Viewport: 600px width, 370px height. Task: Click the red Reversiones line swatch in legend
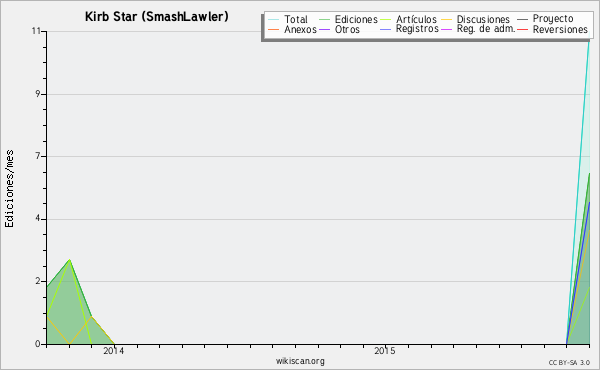[523, 29]
